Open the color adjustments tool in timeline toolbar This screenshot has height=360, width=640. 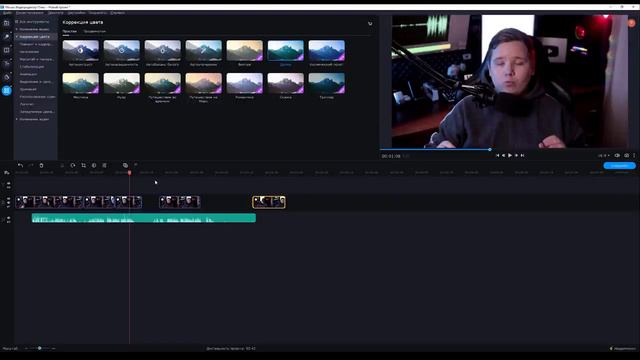click(x=94, y=165)
